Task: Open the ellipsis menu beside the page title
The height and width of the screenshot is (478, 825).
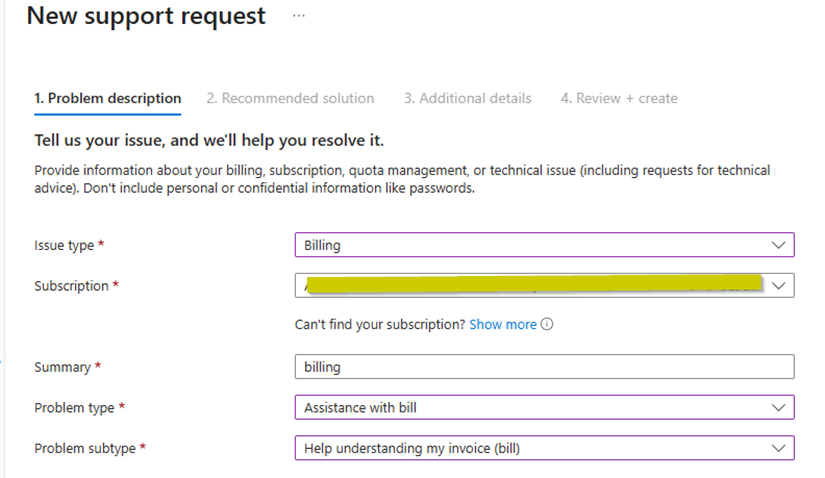Action: pyautogui.click(x=298, y=17)
